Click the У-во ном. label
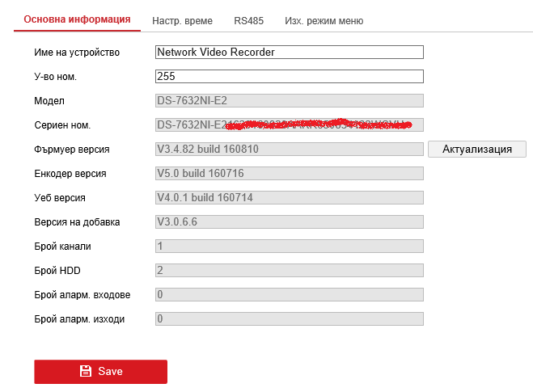The height and width of the screenshot is (392, 533). click(56, 77)
